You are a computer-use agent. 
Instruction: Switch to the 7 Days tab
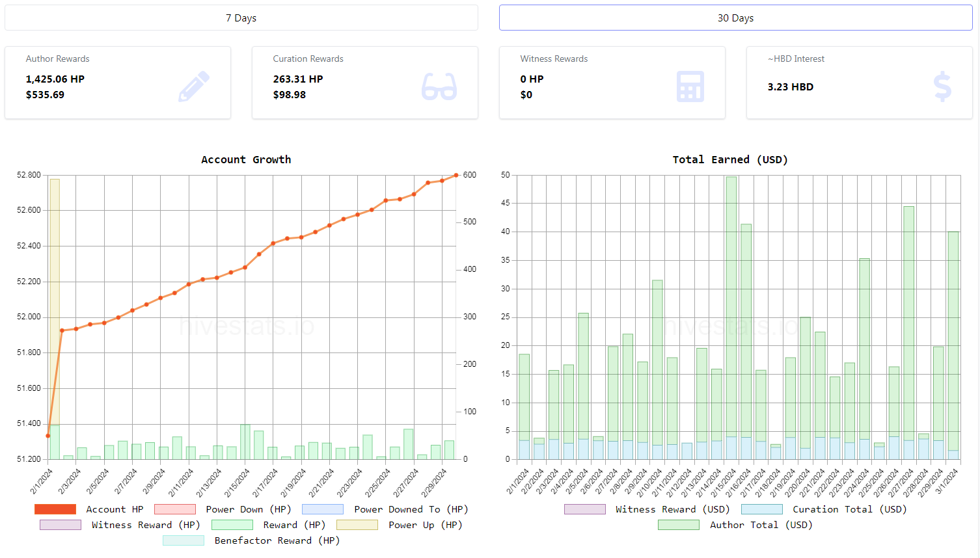tap(241, 18)
